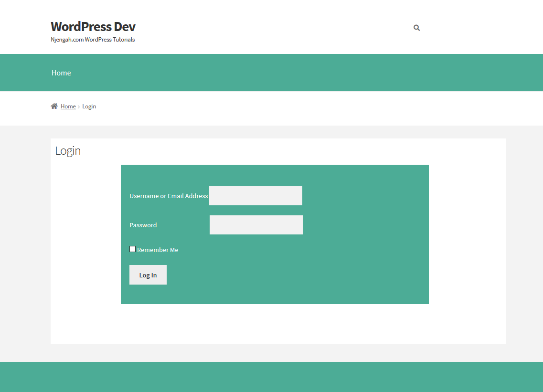This screenshot has width=543, height=392.
Task: Click the Login breadcrumb text
Action: coord(89,106)
